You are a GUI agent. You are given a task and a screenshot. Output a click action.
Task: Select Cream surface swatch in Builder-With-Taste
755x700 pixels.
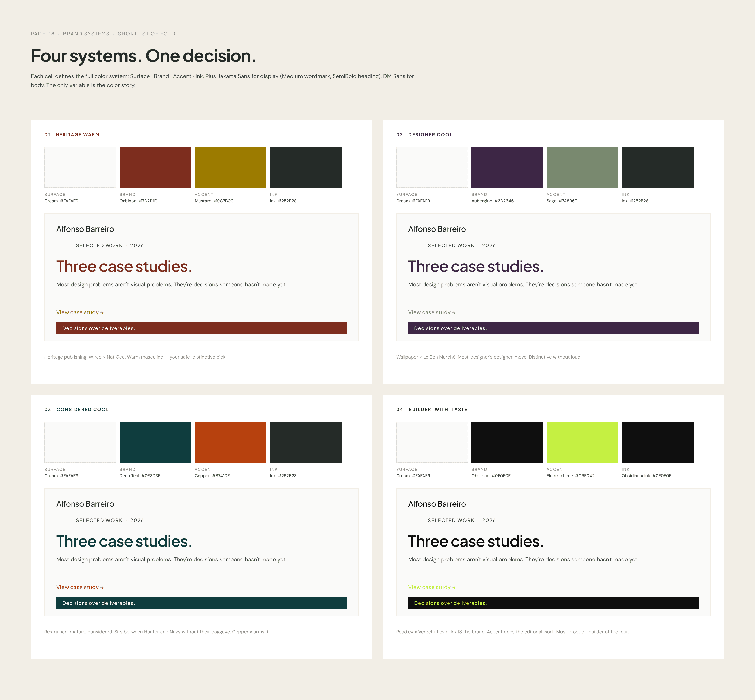pos(432,442)
